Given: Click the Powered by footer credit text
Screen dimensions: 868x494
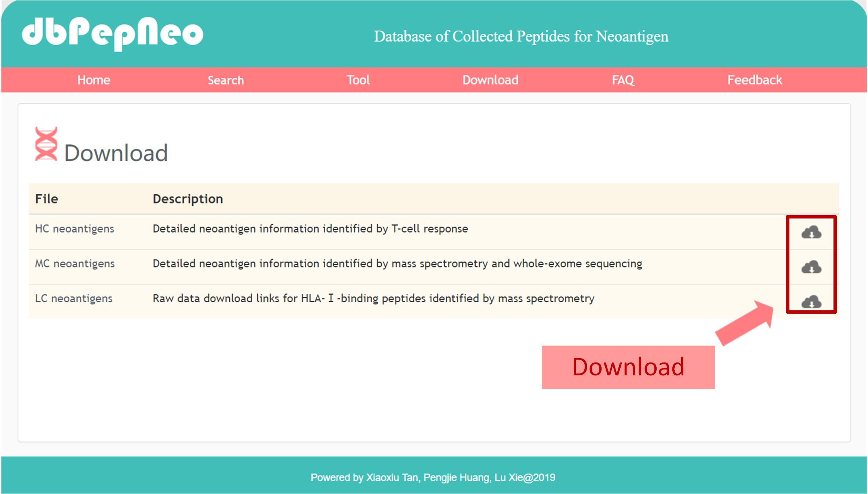Looking at the screenshot, I should pos(433,477).
